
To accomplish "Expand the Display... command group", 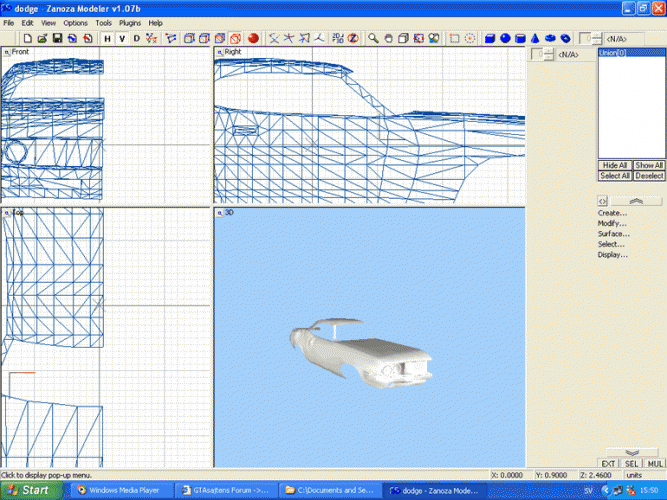I will pyautogui.click(x=612, y=254).
